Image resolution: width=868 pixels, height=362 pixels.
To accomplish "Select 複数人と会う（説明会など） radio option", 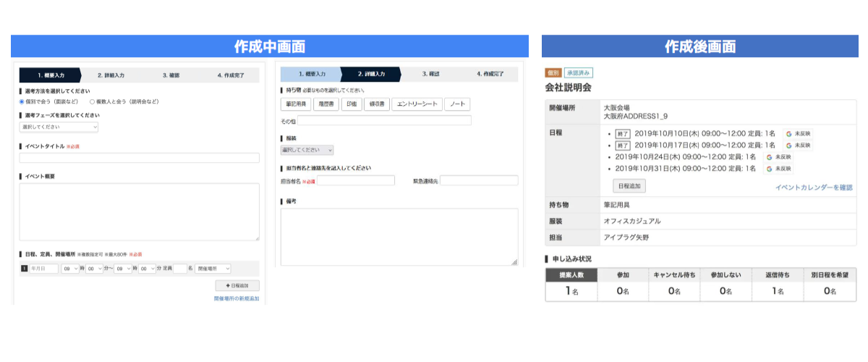I will coord(92,102).
